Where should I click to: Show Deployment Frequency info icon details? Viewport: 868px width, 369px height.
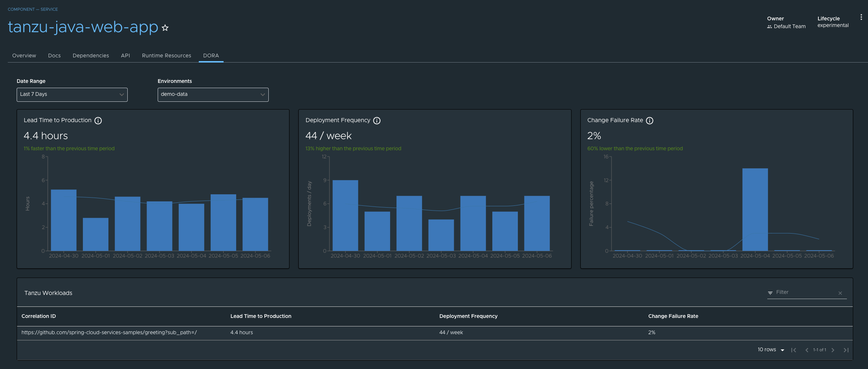tap(377, 121)
